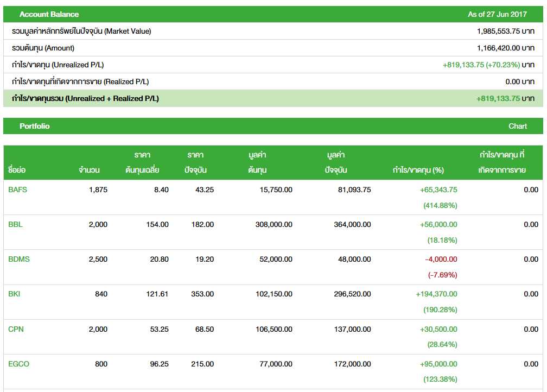Click CPN profit +30,500.00
Image resolution: width=547 pixels, height=392 pixels.
pos(438,329)
